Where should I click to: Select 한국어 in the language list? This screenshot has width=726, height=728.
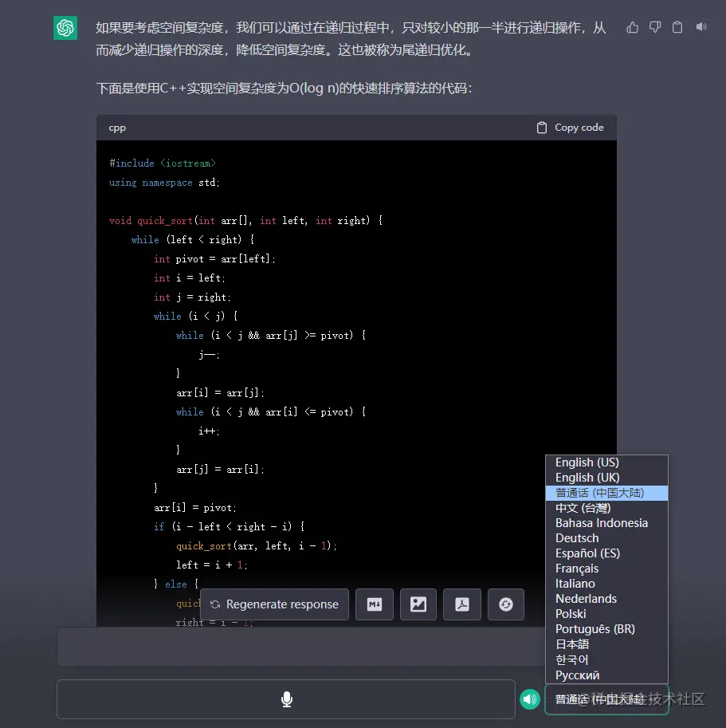tap(606, 659)
